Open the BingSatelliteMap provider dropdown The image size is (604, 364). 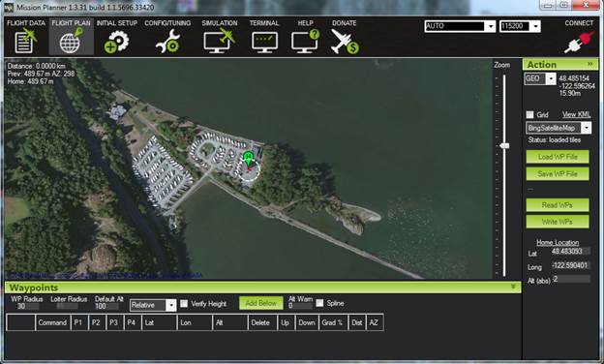(x=559, y=128)
